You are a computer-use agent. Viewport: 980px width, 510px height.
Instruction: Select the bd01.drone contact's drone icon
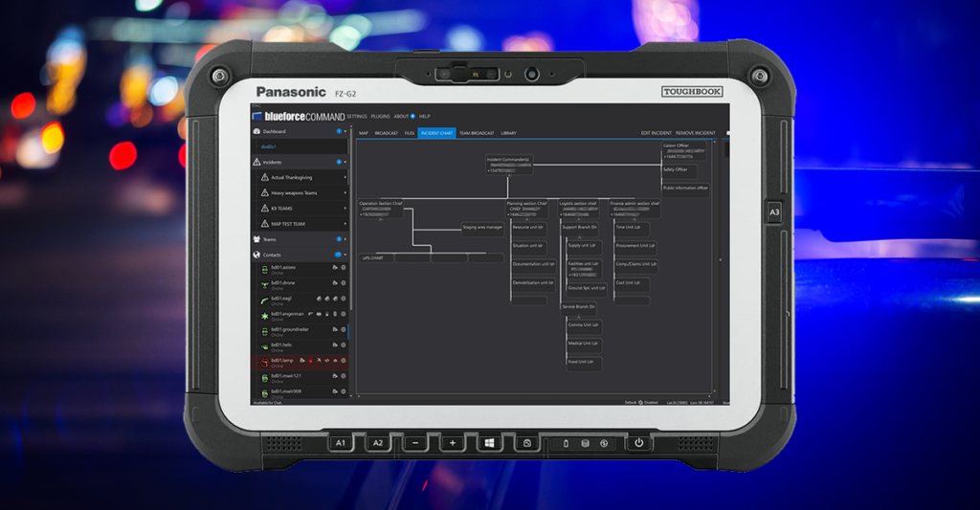tap(264, 284)
